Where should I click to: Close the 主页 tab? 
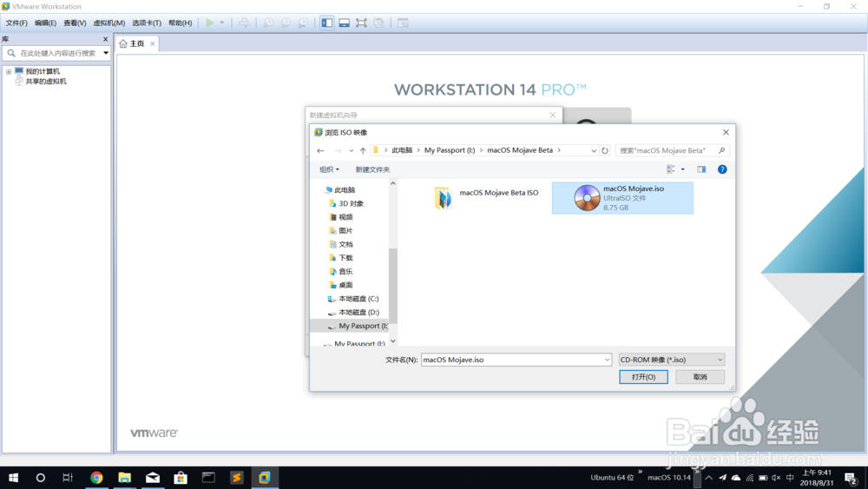[152, 43]
